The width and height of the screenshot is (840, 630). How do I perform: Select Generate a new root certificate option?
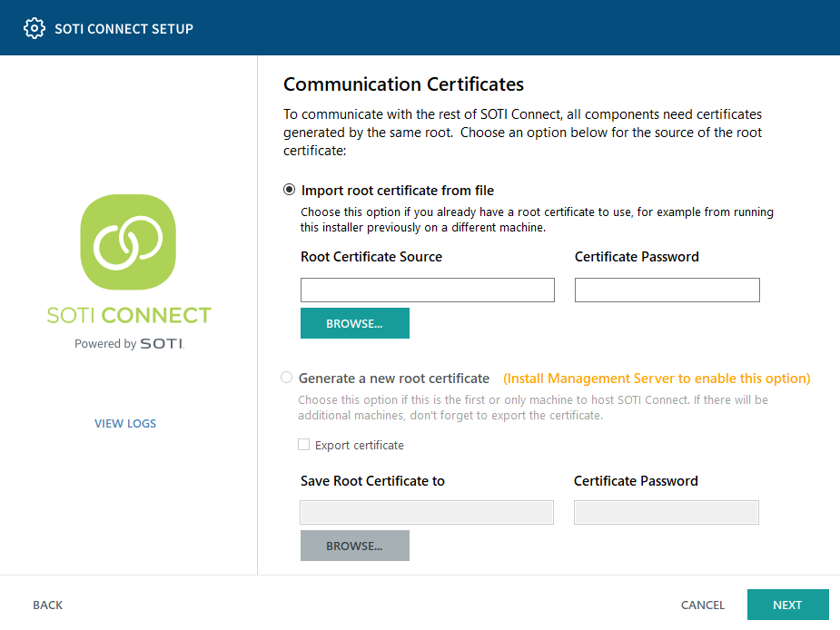(x=287, y=378)
